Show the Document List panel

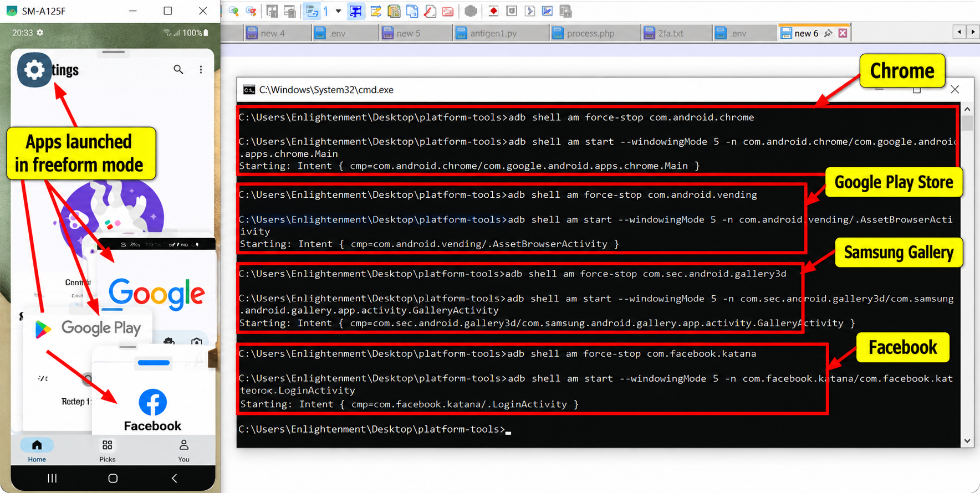click(x=412, y=11)
